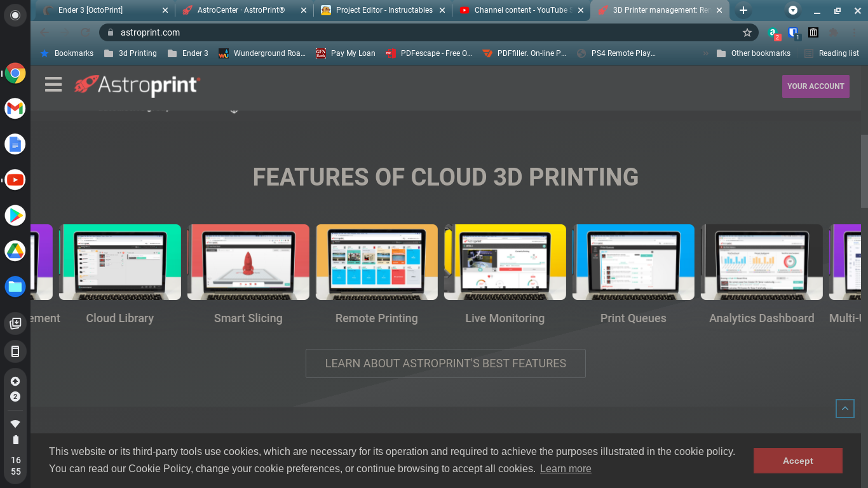The height and width of the screenshot is (488, 868).
Task: Open PS4 Remote Play bookmark
Action: 616,53
